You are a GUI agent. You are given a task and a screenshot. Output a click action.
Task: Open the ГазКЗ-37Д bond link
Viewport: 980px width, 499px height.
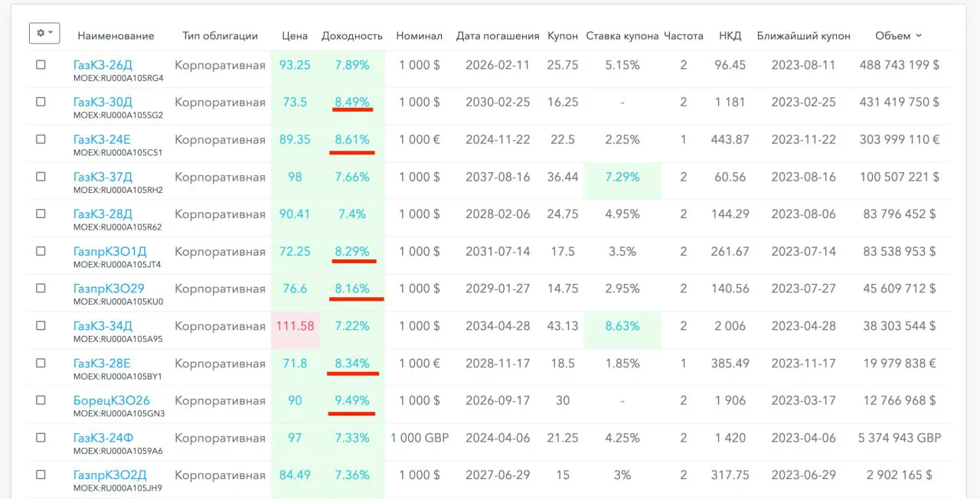[103, 177]
